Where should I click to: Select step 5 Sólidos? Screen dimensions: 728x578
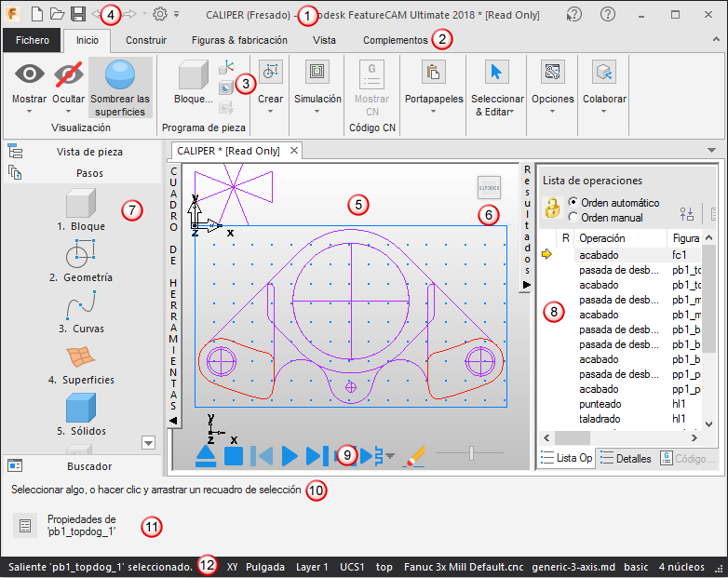pos(81,414)
